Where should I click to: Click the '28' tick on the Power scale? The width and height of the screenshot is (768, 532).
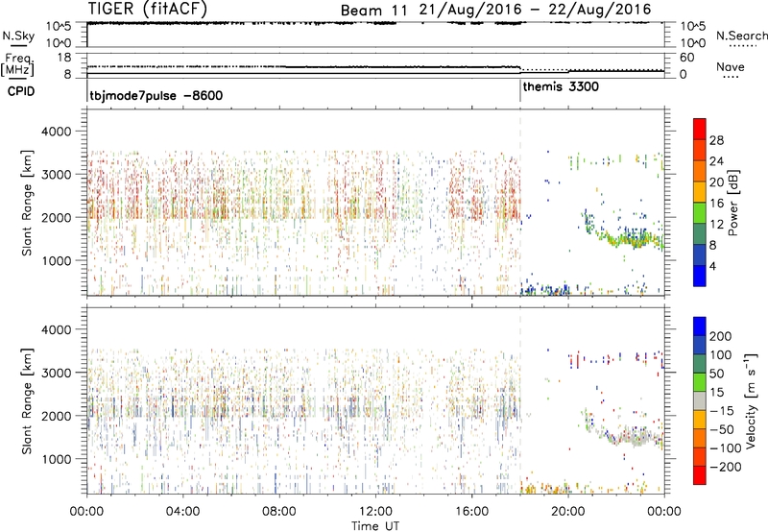[x=716, y=140]
